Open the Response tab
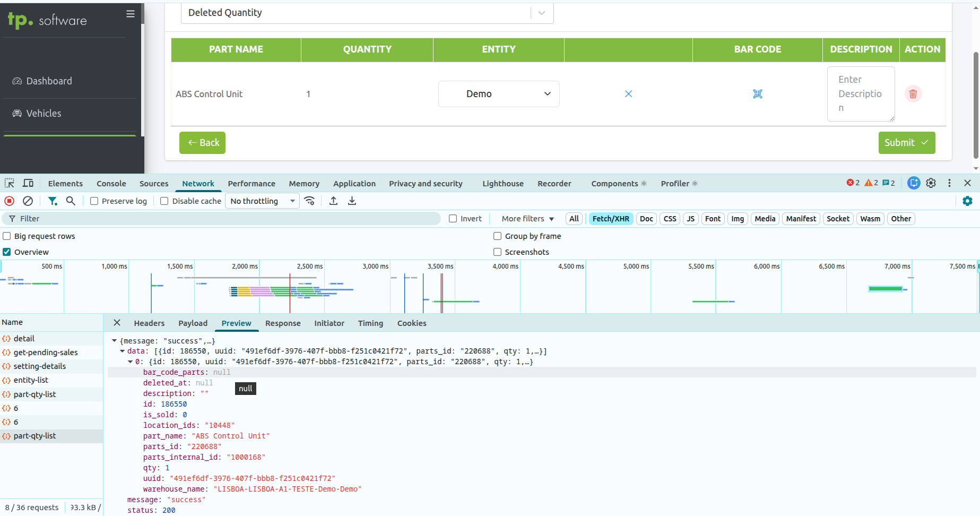This screenshot has width=980, height=516. point(282,323)
